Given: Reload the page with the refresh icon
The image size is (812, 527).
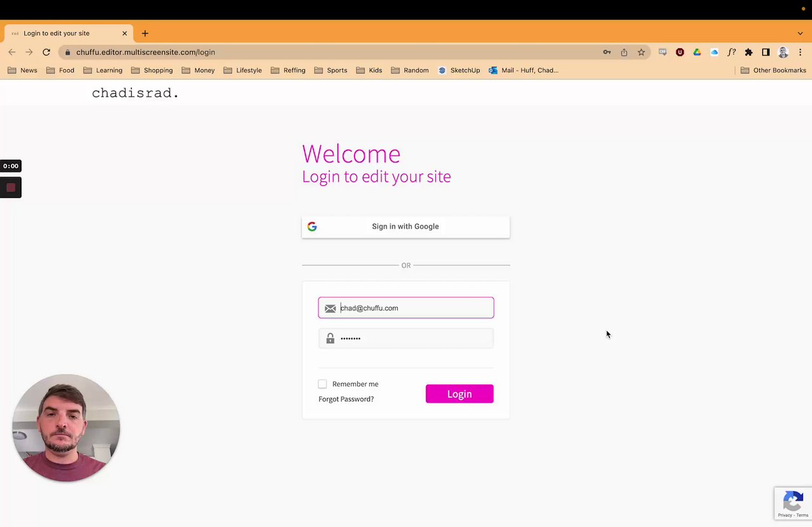Looking at the screenshot, I should point(46,52).
